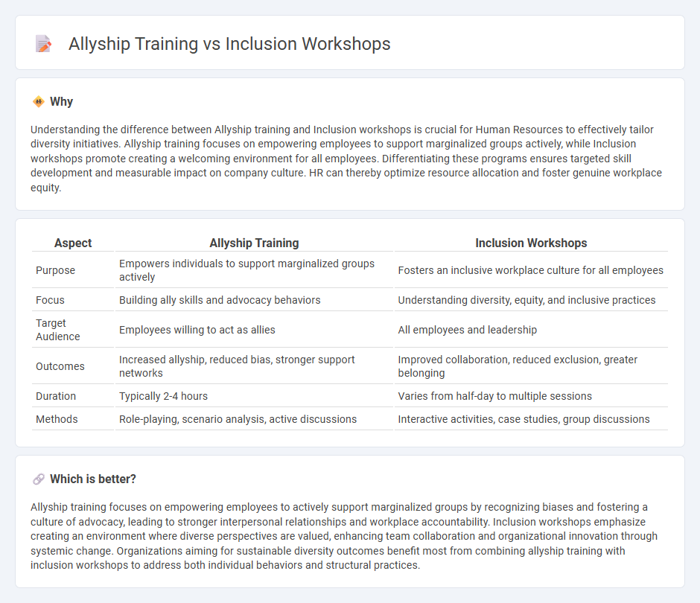The height and width of the screenshot is (603, 700).
Task: Click cell 'Interactive activities, case studies, group discussions'
Action: pos(531,419)
